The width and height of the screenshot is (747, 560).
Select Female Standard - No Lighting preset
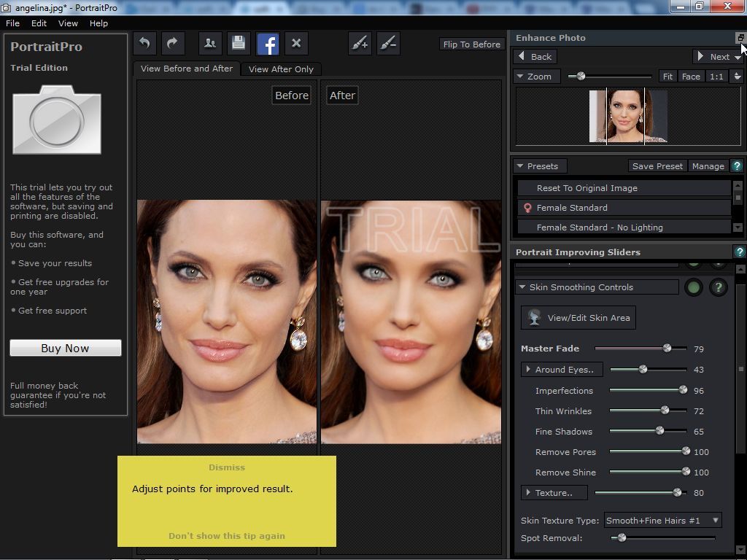[x=624, y=227]
